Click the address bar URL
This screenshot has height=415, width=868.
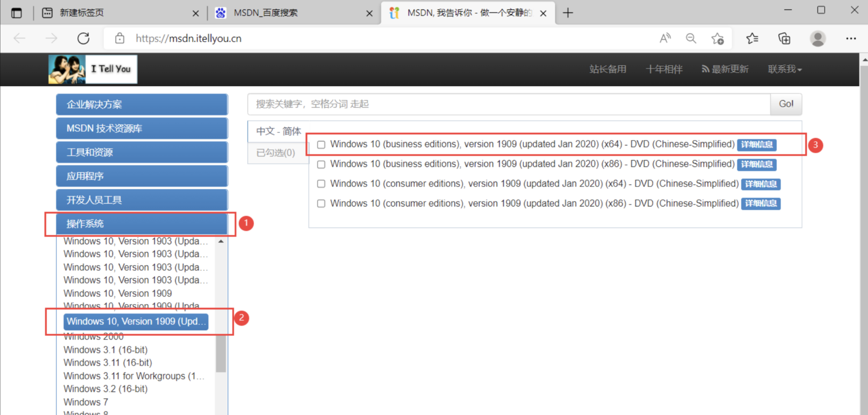189,39
